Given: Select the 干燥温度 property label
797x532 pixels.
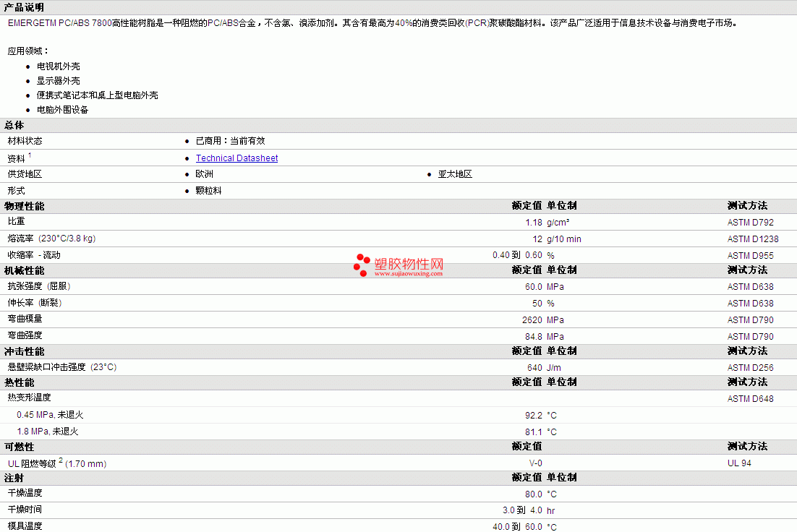Looking at the screenshot, I should pyautogui.click(x=25, y=493).
